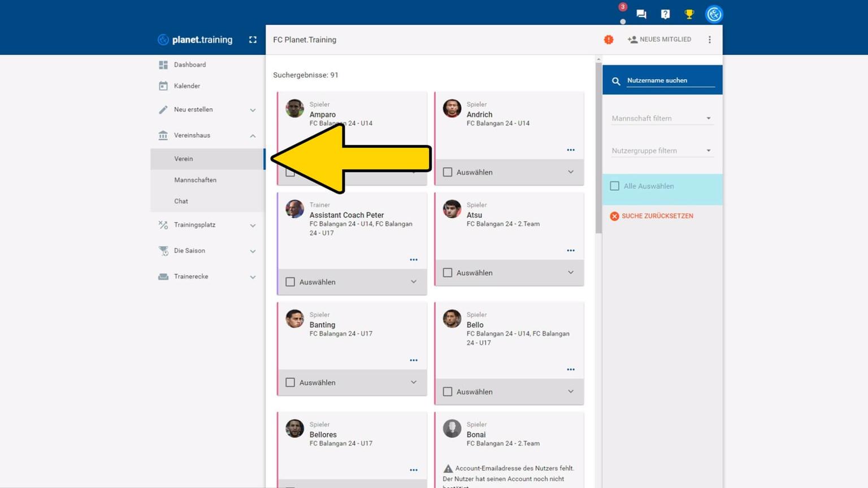The width and height of the screenshot is (868, 488).
Task: Open the three-dot menu beside Neues Mitglied
Action: [710, 40]
